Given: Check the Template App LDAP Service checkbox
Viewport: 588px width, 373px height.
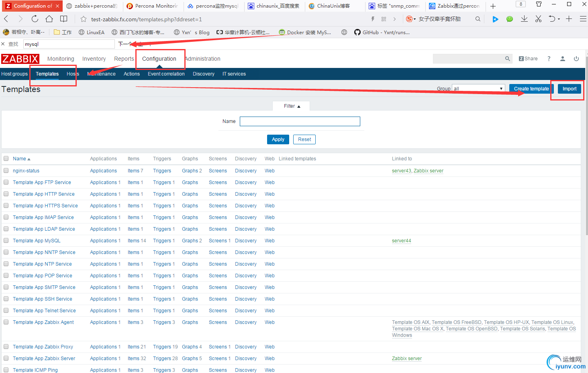Looking at the screenshot, I should tap(6, 229).
